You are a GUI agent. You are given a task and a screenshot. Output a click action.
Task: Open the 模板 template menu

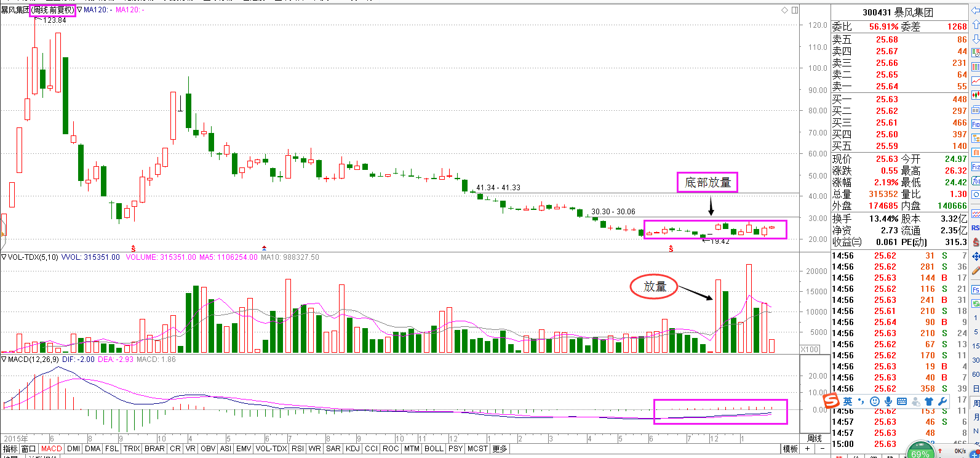791,449
